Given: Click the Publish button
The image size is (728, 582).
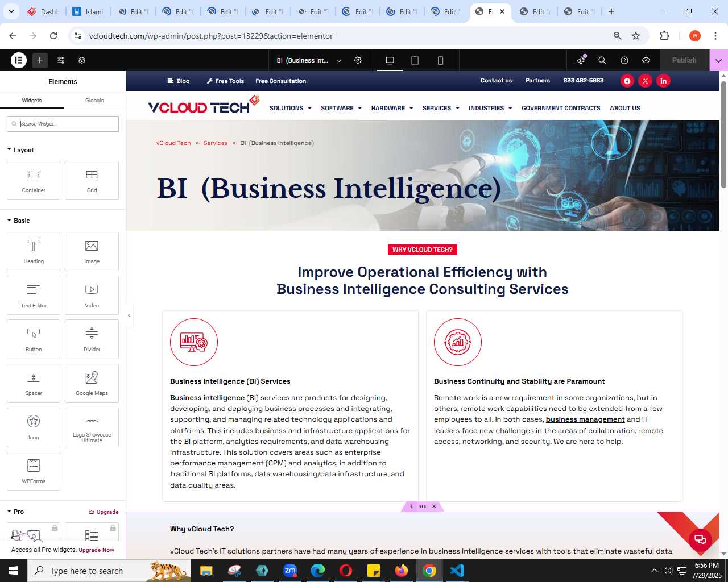Looking at the screenshot, I should [684, 60].
